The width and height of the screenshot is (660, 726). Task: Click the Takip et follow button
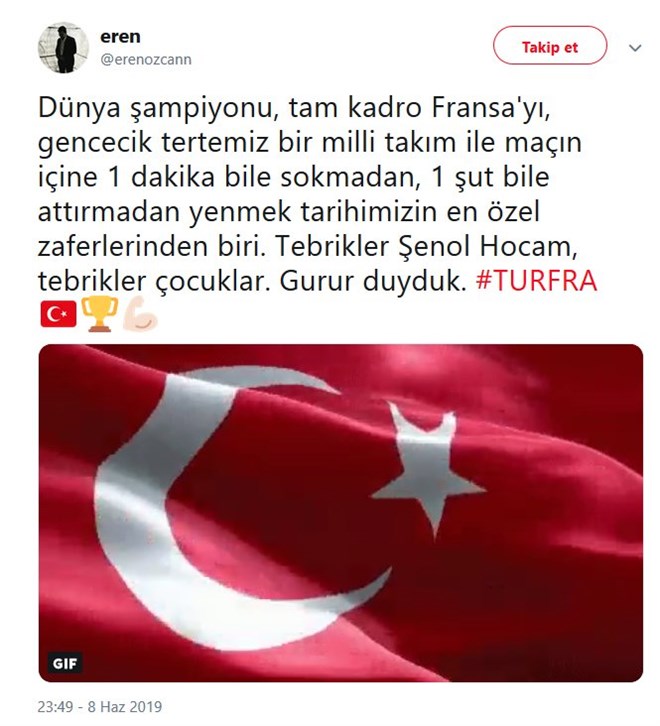point(550,45)
